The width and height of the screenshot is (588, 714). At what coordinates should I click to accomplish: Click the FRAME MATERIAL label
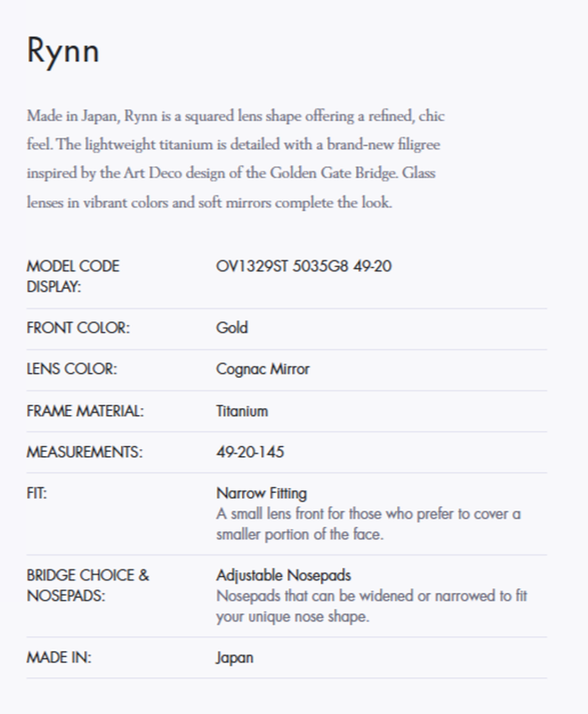click(86, 411)
